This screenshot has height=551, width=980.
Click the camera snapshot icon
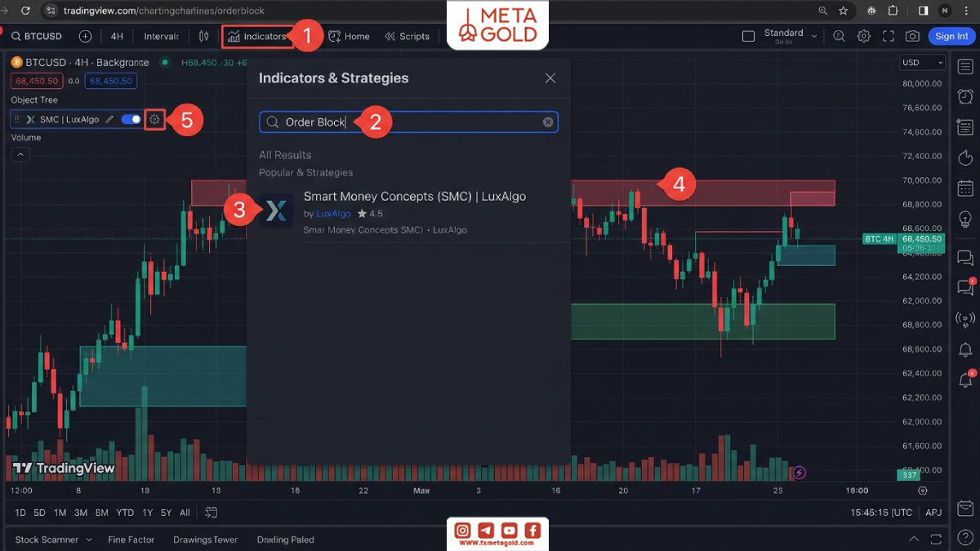(912, 36)
